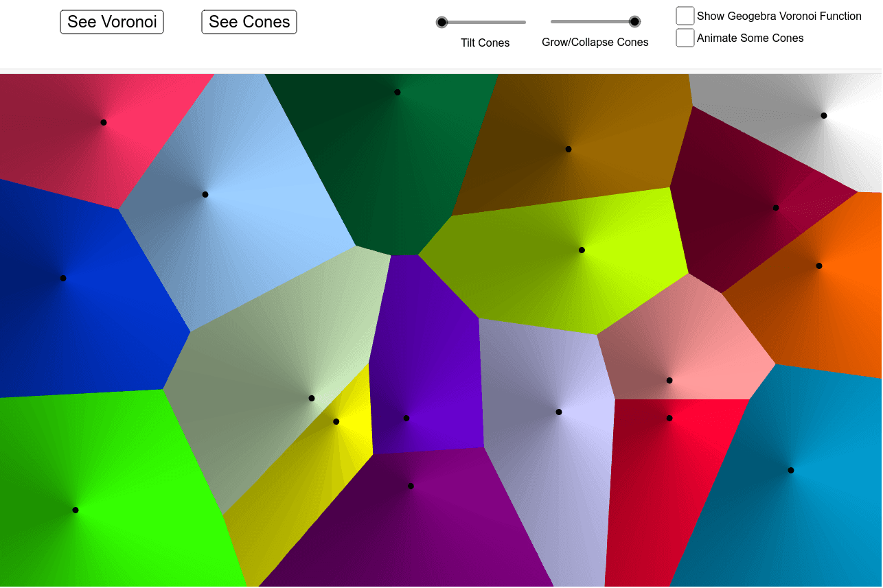Viewport: 883px width, 588px height.
Task: Select the point in the orange cell
Action: coord(819,266)
